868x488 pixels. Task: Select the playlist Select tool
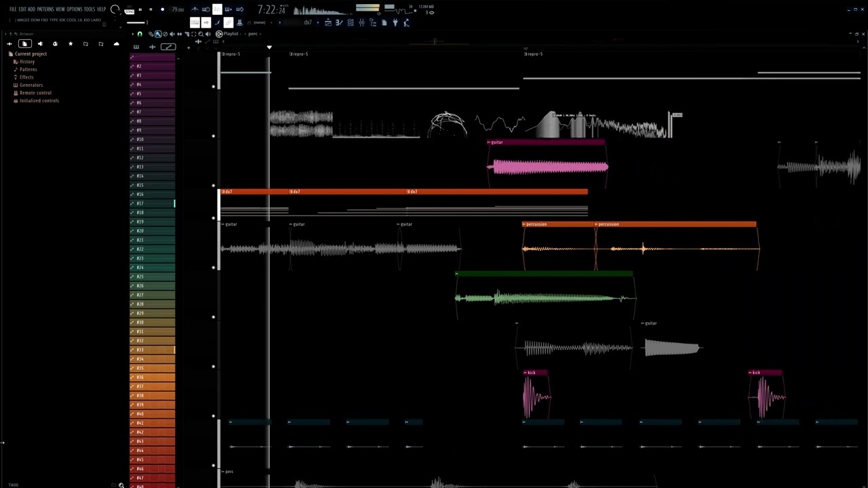[x=194, y=34]
